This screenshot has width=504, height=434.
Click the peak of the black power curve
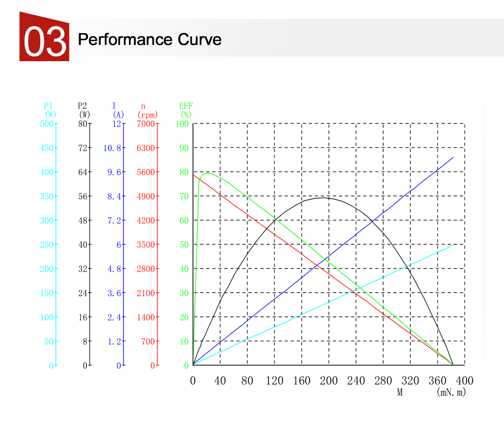click(323, 198)
